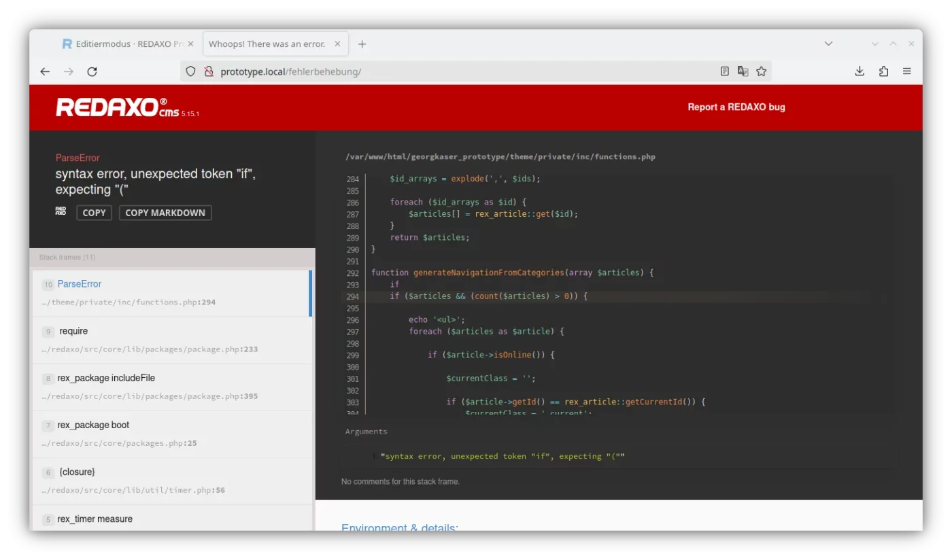
Task: Select stack frame 9 require
Action: 172,340
